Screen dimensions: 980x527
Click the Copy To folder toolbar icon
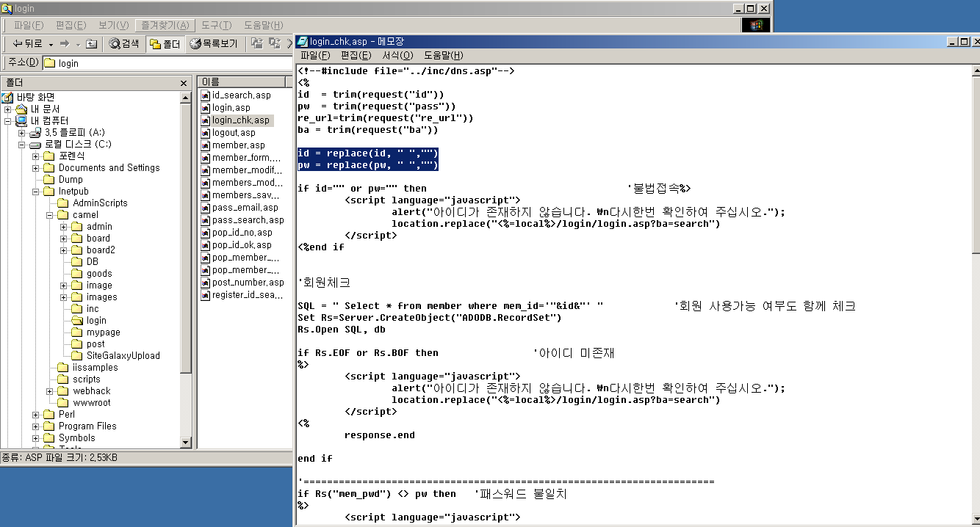point(275,44)
